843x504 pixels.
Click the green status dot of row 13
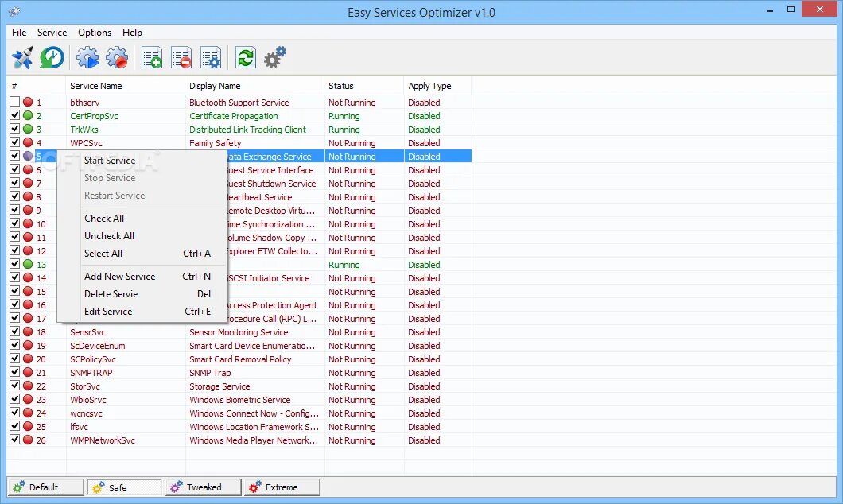pos(28,264)
